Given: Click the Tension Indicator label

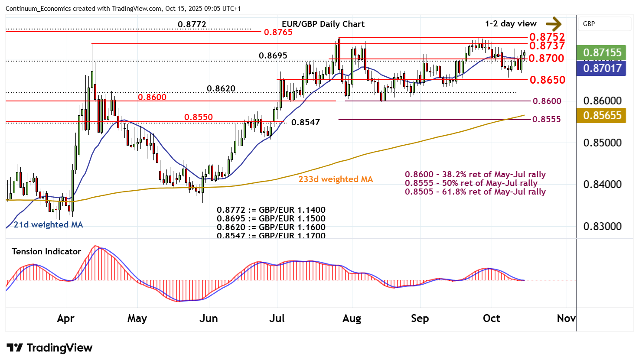Looking at the screenshot, I should coord(46,251).
